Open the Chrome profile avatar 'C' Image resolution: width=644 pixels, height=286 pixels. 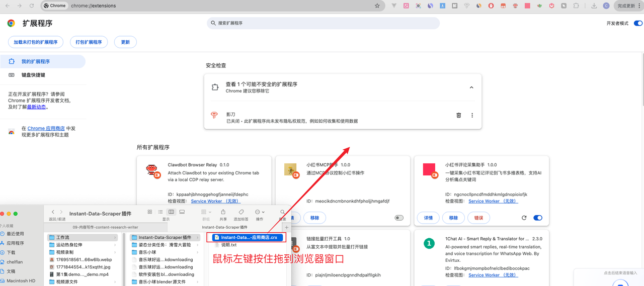606,6
